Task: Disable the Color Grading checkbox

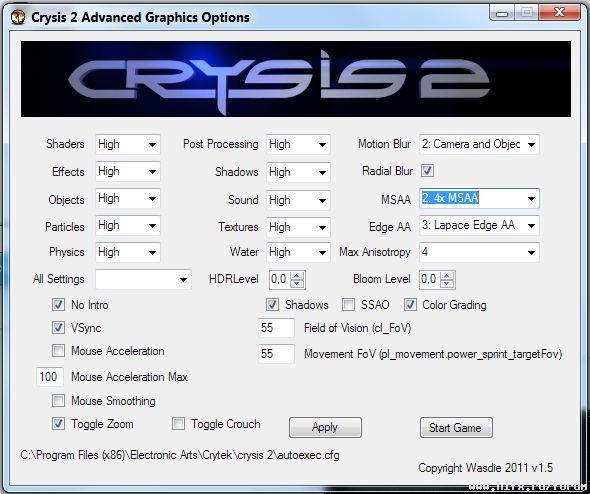Action: point(410,304)
